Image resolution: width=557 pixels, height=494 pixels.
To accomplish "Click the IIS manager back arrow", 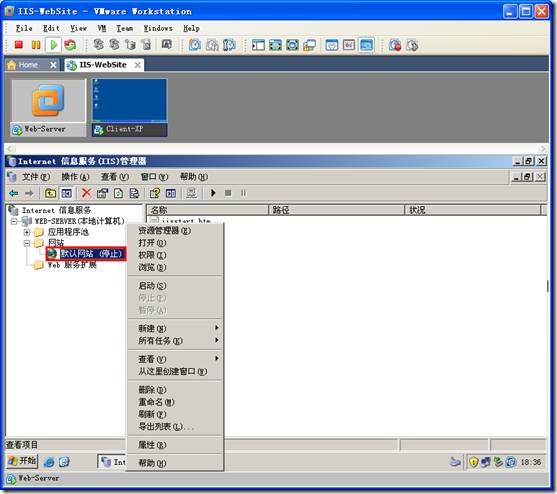I will 14,193.
